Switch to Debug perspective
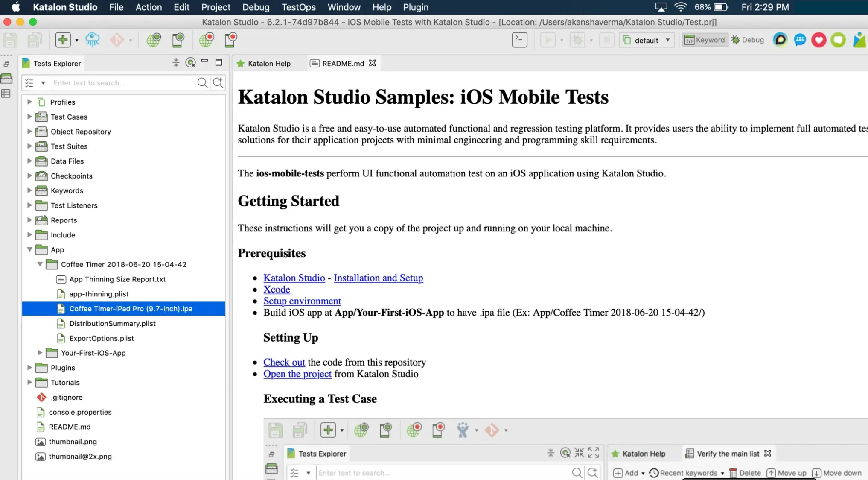The image size is (868, 480). point(748,40)
